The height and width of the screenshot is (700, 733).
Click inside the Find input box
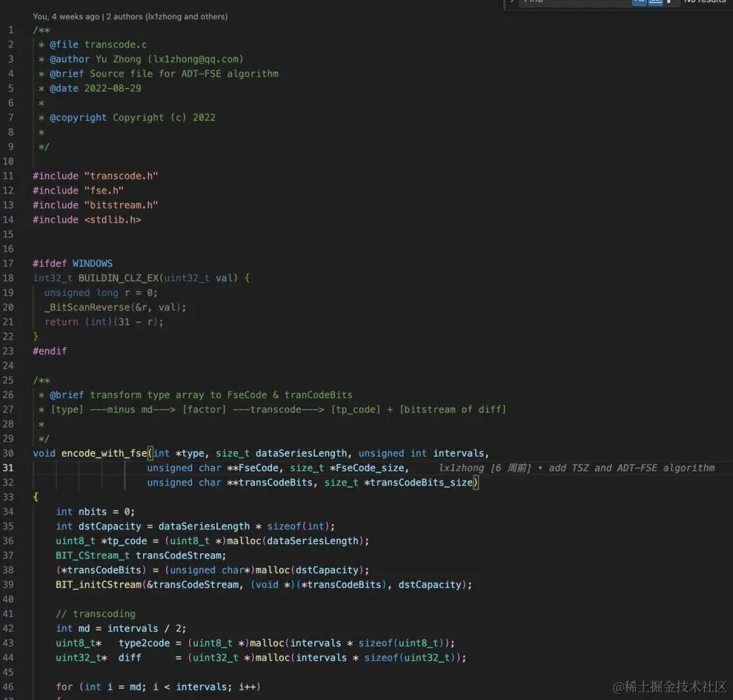coord(573,2)
